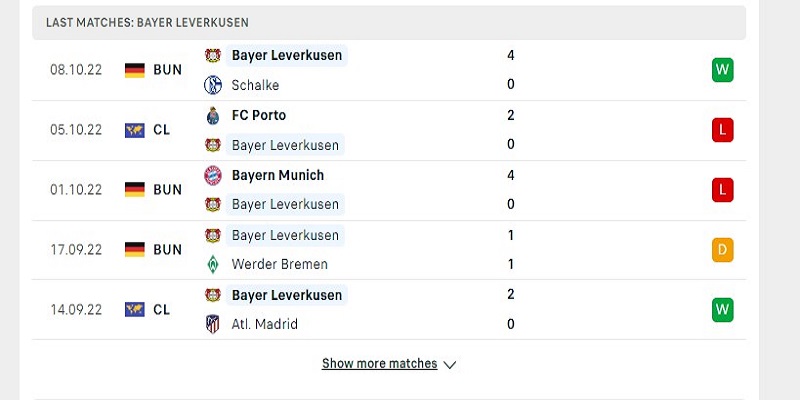
Task: Click Bayer Leverkusen crest in Schalke match
Action: coord(213,55)
